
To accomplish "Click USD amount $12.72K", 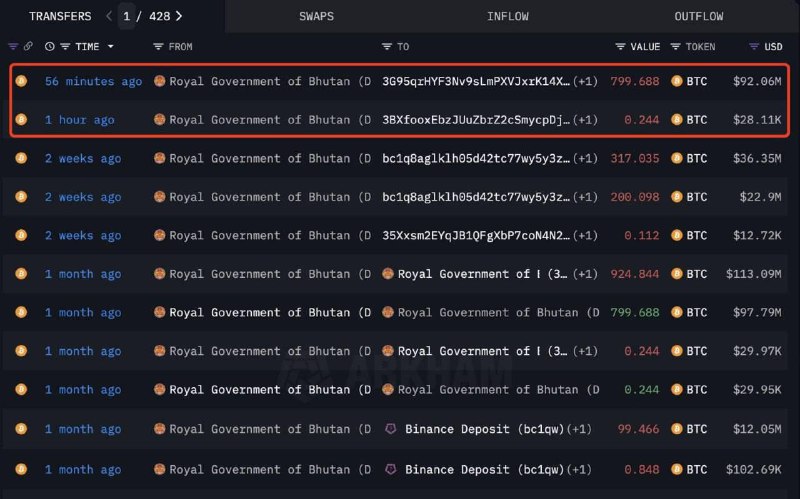I will [757, 235].
